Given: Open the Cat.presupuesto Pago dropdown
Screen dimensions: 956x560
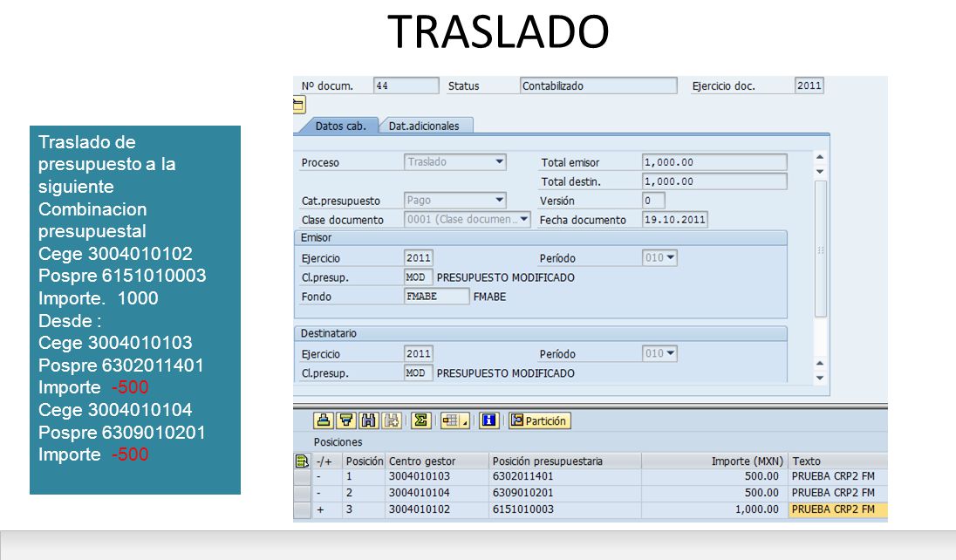Looking at the screenshot, I should (x=499, y=200).
